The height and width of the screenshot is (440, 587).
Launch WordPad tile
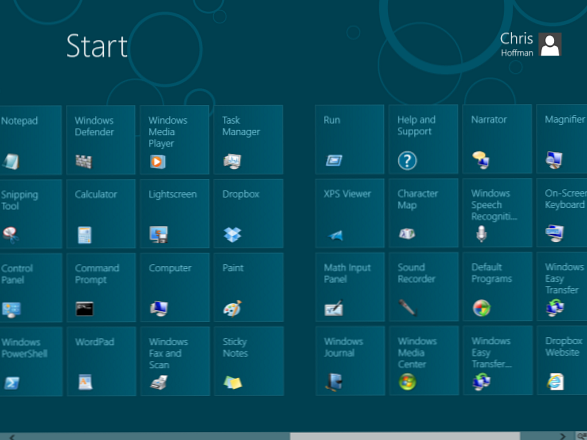point(101,361)
